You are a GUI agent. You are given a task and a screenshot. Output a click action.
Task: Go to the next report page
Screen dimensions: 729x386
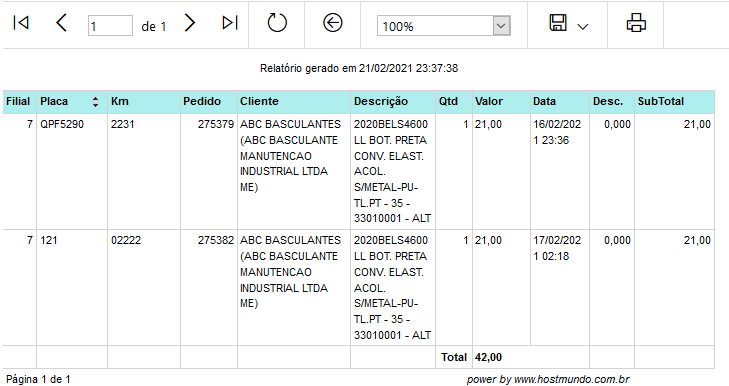[x=190, y=23]
